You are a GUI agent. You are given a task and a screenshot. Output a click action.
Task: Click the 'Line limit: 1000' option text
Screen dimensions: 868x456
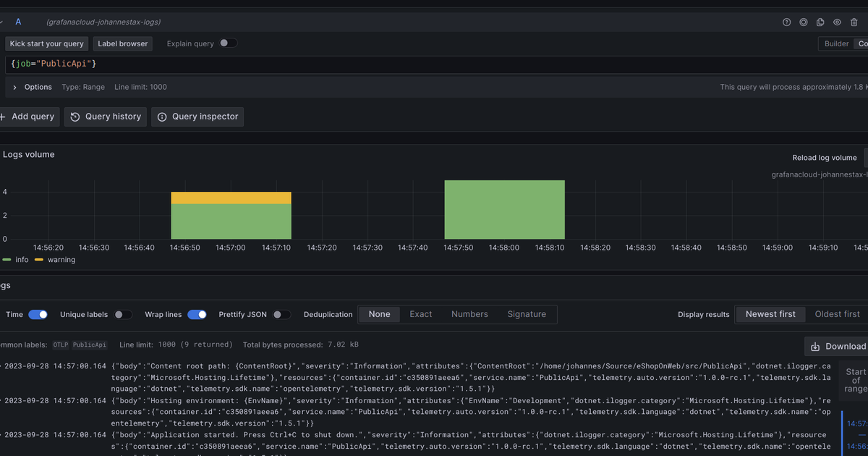tap(140, 87)
